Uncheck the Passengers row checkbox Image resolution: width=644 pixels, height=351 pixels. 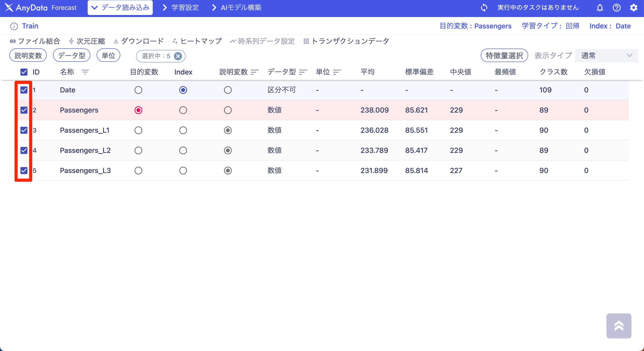pyautogui.click(x=24, y=110)
